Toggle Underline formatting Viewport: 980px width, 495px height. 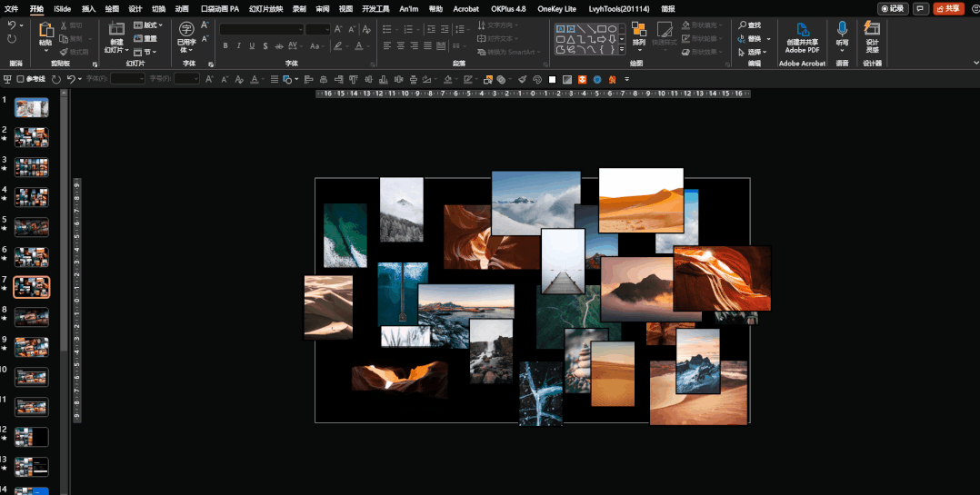[x=252, y=45]
